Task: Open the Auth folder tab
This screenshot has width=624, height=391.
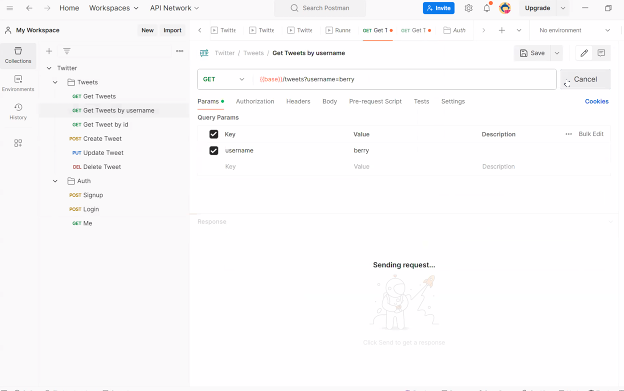Action: coord(454,30)
